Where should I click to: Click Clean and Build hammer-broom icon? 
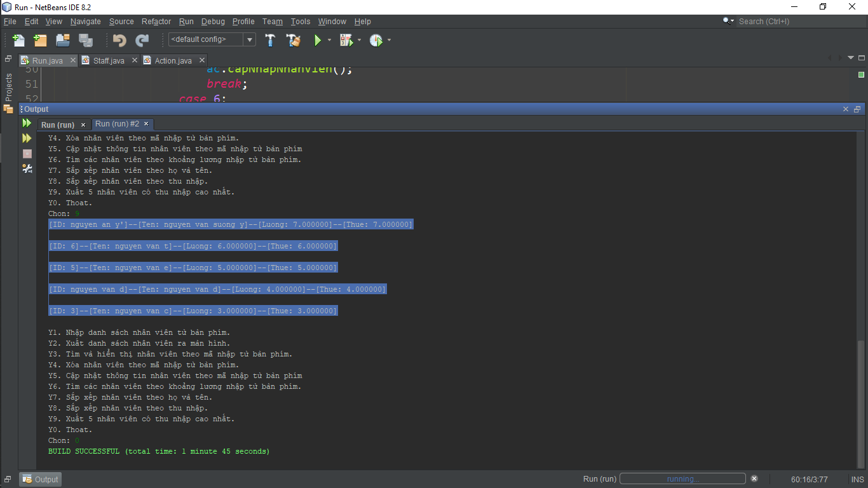[293, 40]
